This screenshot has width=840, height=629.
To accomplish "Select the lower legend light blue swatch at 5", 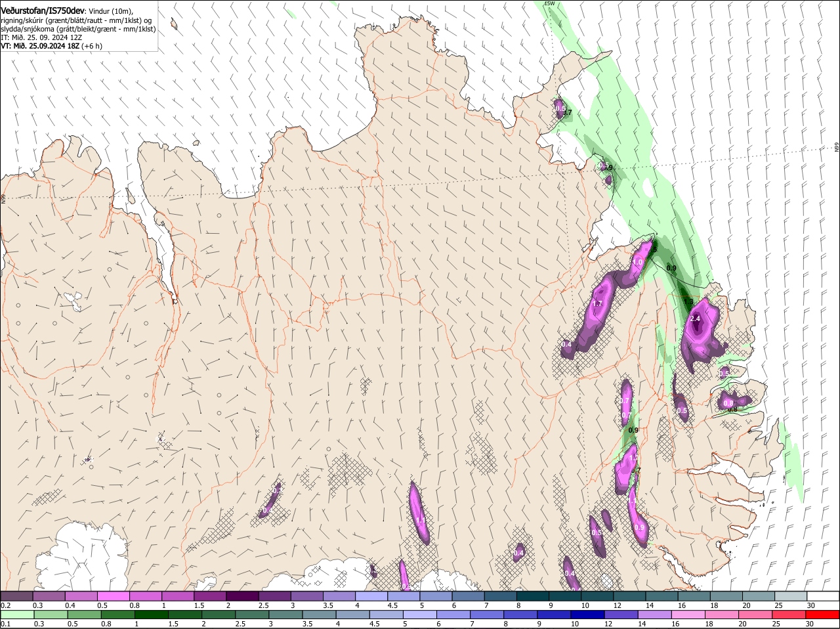I will click(x=421, y=615).
